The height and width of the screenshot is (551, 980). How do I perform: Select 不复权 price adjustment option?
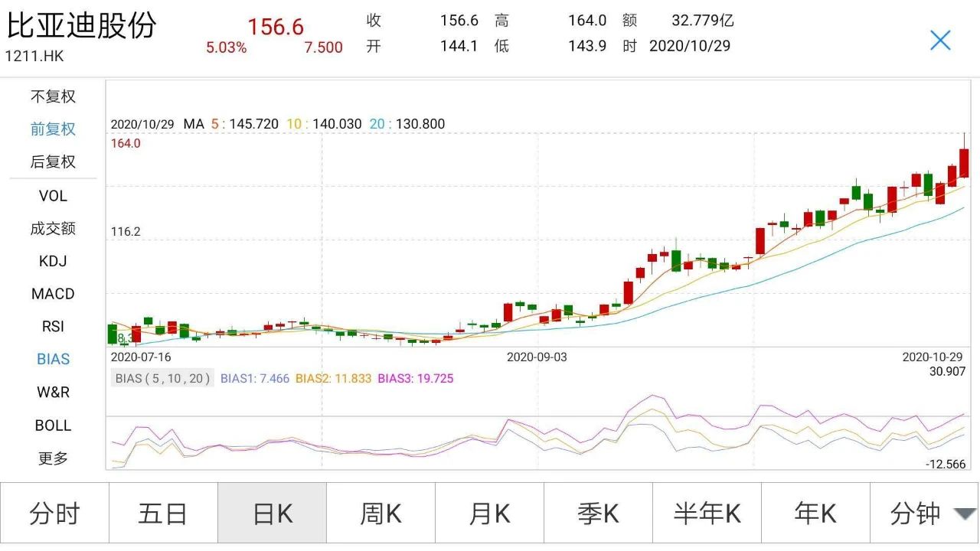53,96
